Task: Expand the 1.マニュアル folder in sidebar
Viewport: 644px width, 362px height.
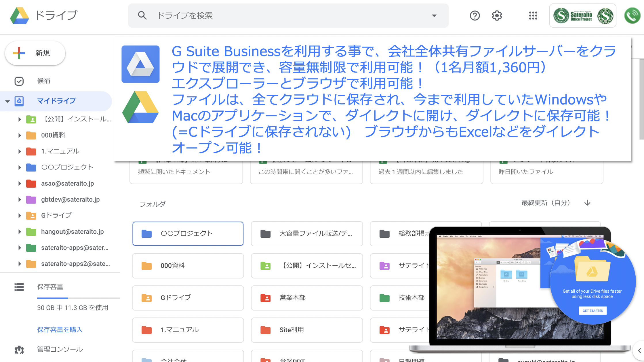Action: tap(19, 151)
